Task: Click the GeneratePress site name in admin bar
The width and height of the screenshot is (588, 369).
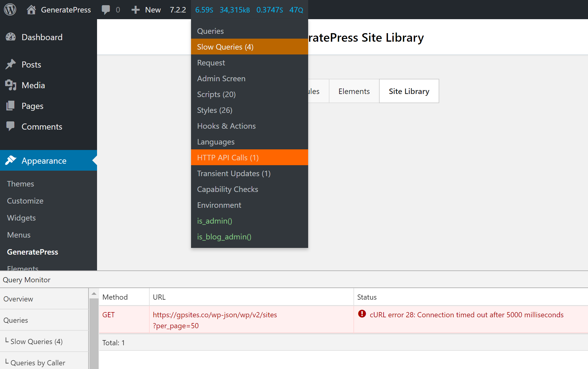Action: click(66, 10)
